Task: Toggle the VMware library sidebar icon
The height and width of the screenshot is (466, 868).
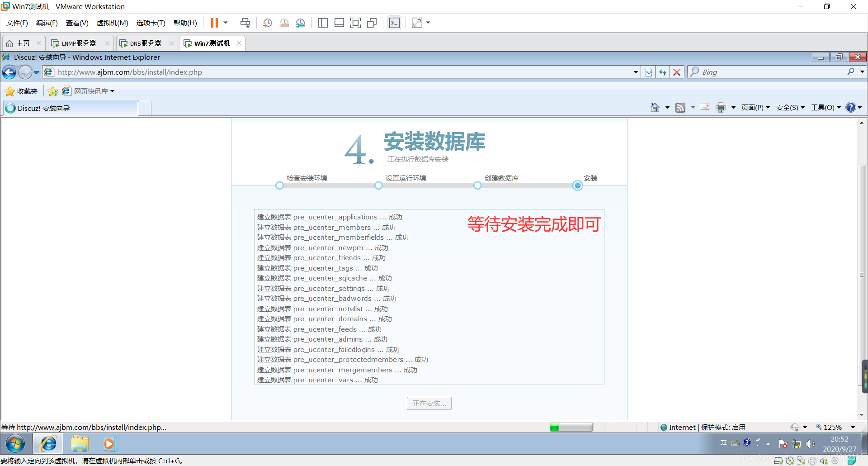Action: click(323, 23)
